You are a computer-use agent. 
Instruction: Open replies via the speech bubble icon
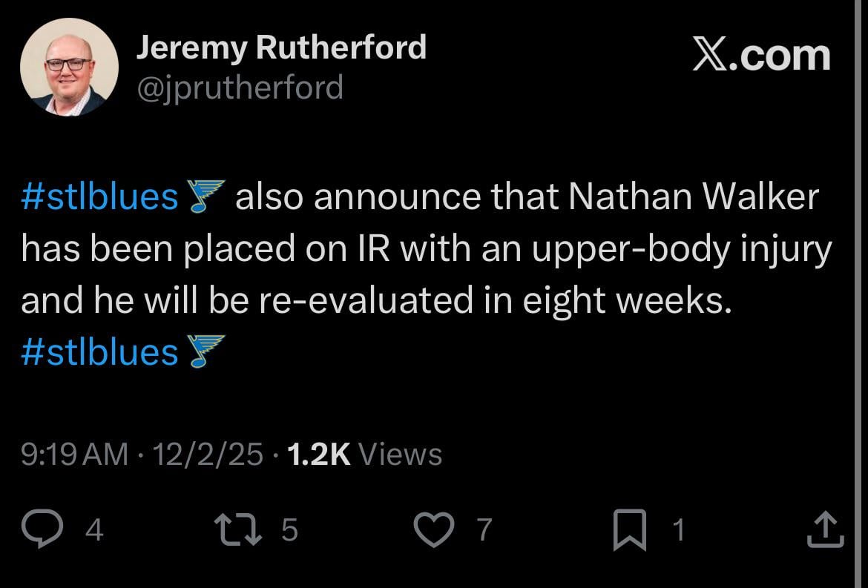point(42,528)
